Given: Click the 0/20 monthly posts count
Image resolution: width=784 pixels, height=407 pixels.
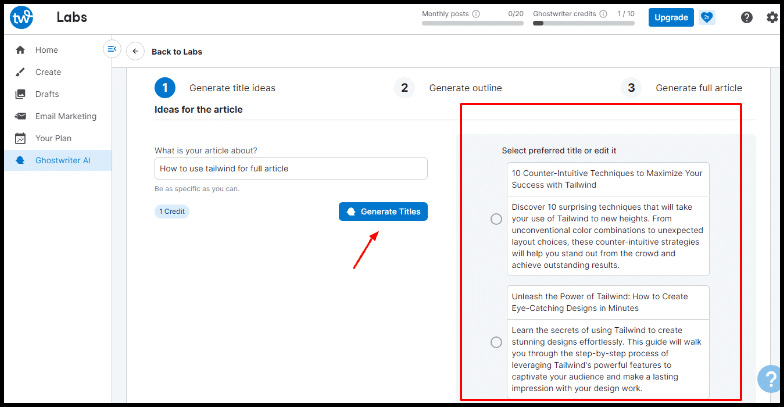Looking at the screenshot, I should tap(516, 14).
